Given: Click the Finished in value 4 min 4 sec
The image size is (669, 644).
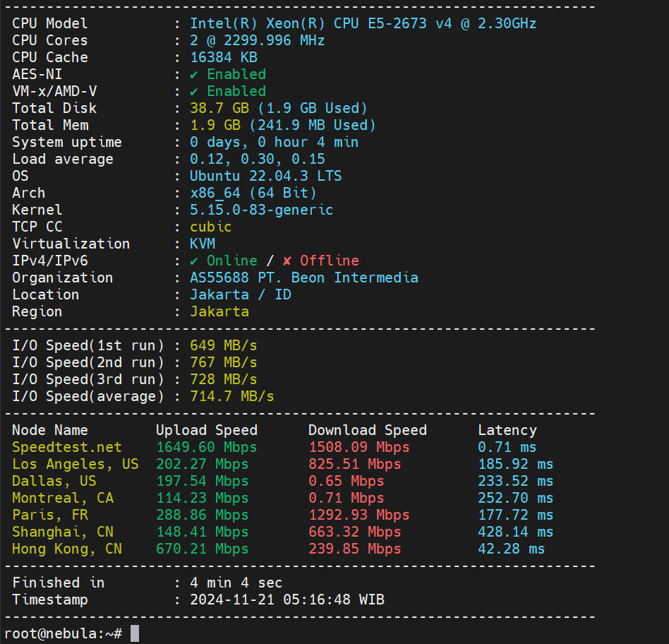Looking at the screenshot, I should tap(236, 583).
